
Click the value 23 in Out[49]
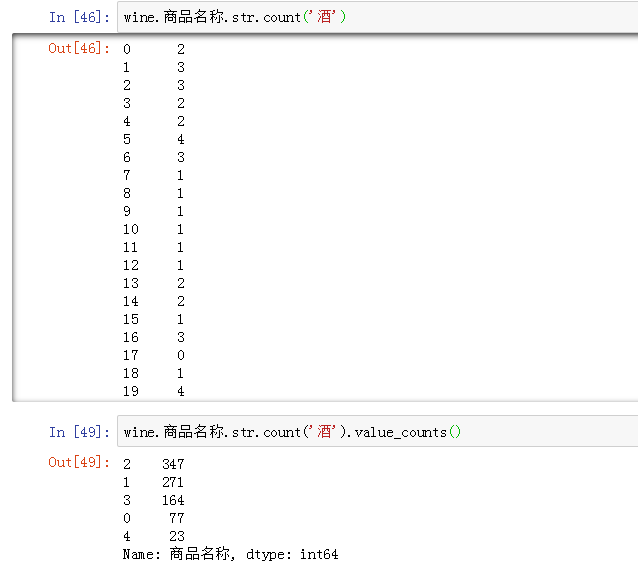(x=177, y=536)
